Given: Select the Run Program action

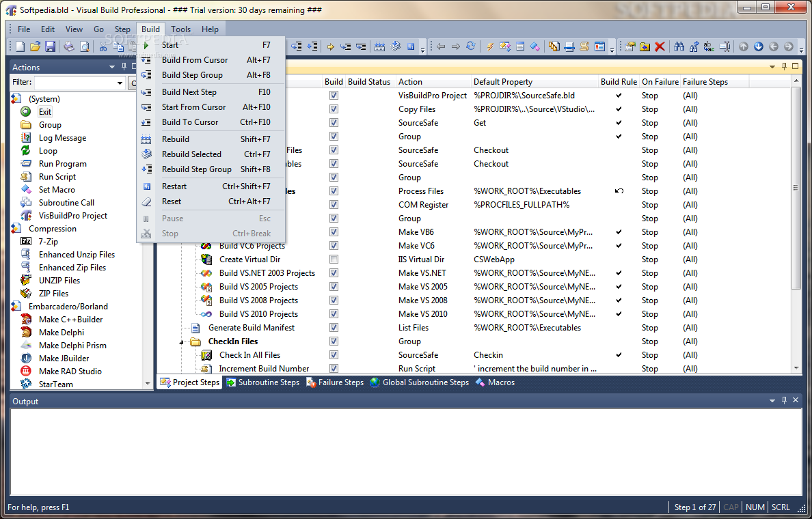Looking at the screenshot, I should tap(62, 163).
